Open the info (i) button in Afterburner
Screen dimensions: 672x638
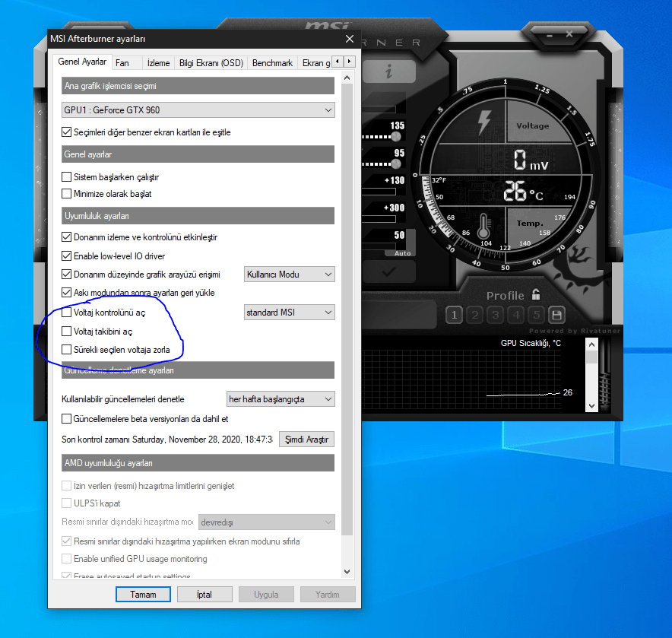click(x=388, y=71)
